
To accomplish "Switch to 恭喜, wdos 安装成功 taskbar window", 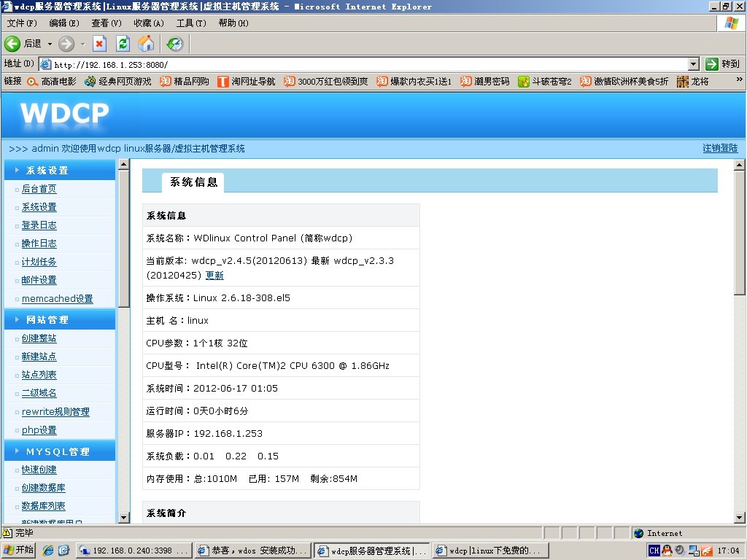I will pyautogui.click(x=253, y=551).
